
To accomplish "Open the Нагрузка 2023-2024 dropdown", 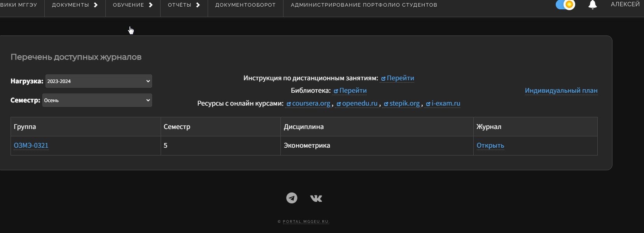I will coord(98,81).
